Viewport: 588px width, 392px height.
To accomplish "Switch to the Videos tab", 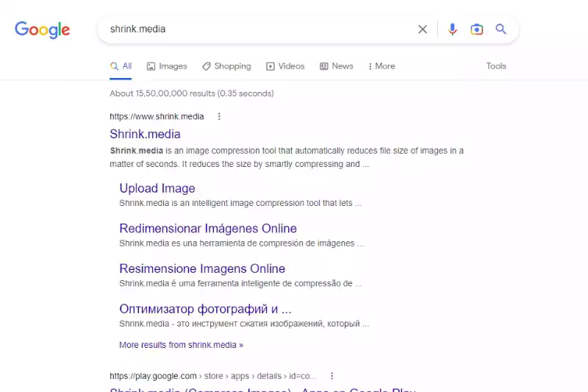I will pos(285,66).
